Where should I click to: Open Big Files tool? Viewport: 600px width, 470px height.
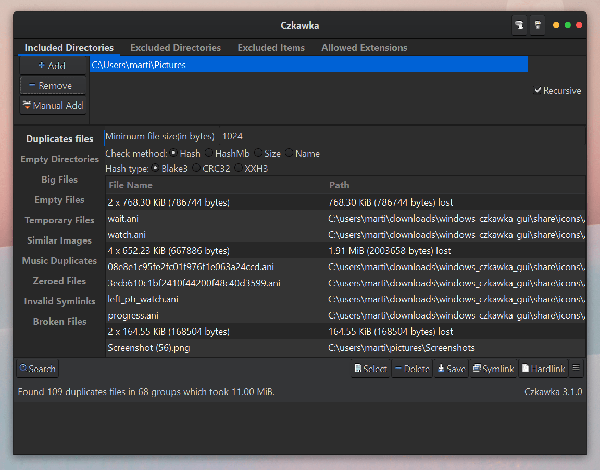[60, 180]
